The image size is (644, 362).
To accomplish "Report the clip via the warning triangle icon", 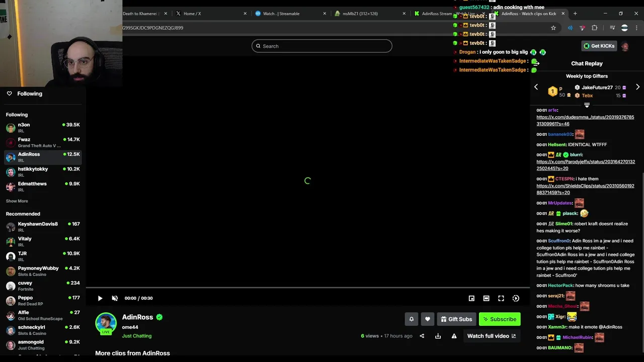I will click(x=454, y=336).
